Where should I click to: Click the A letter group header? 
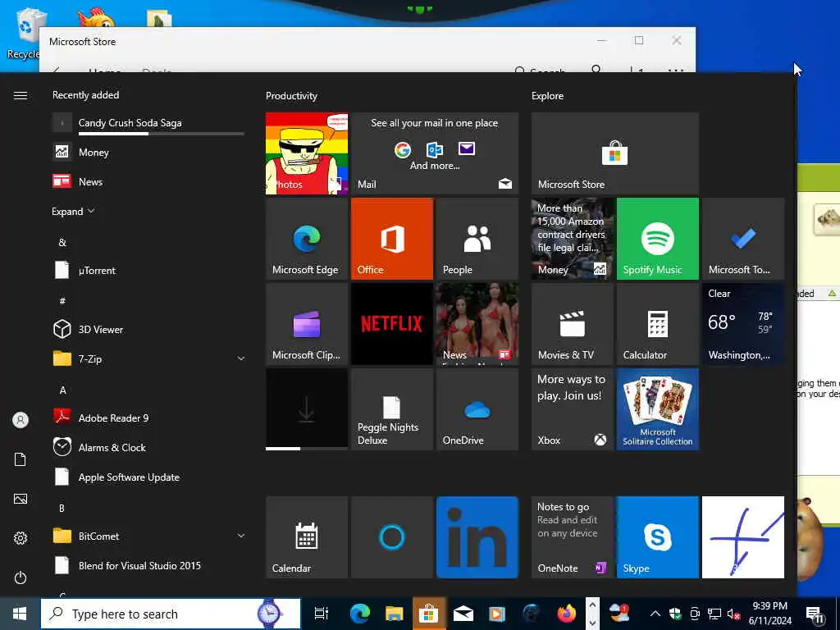(62, 390)
